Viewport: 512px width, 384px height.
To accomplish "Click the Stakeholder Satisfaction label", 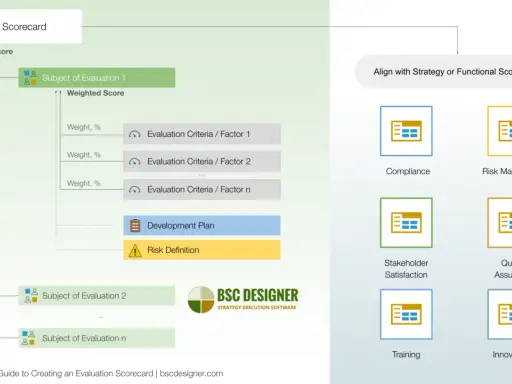I will [406, 269].
